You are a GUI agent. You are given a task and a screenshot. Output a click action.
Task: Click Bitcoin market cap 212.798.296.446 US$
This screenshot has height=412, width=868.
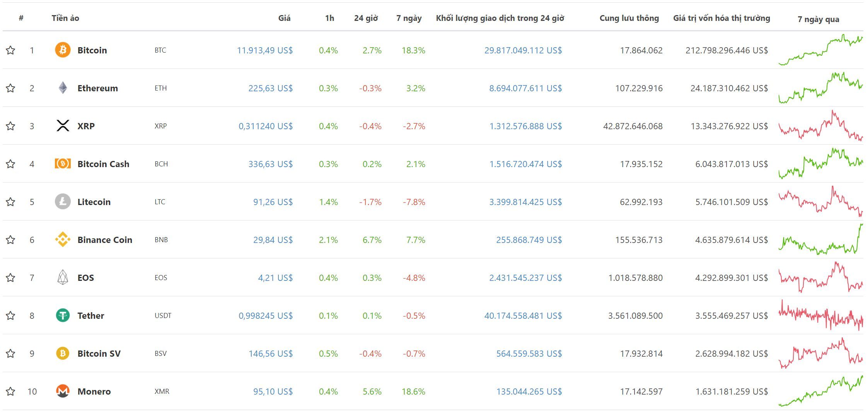point(727,50)
